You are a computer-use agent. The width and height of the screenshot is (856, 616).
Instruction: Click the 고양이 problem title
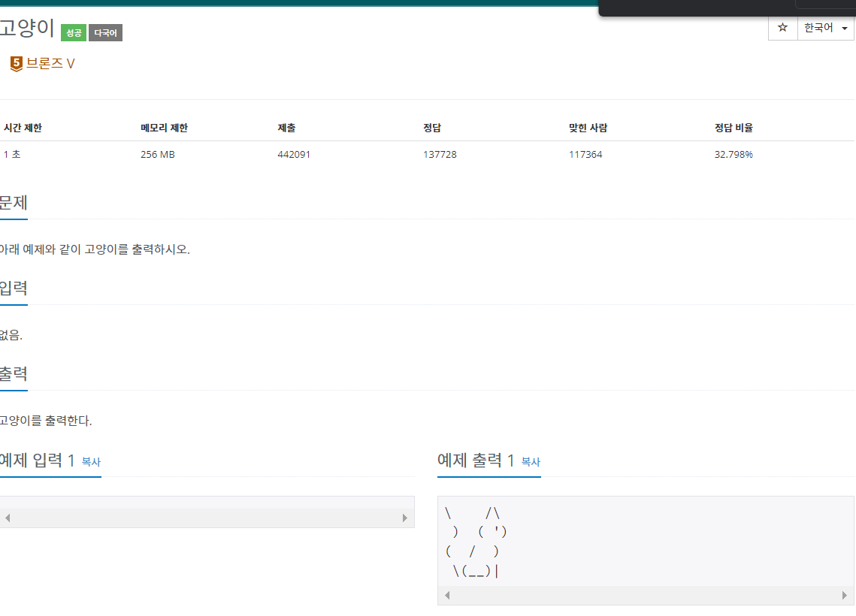coord(27,29)
